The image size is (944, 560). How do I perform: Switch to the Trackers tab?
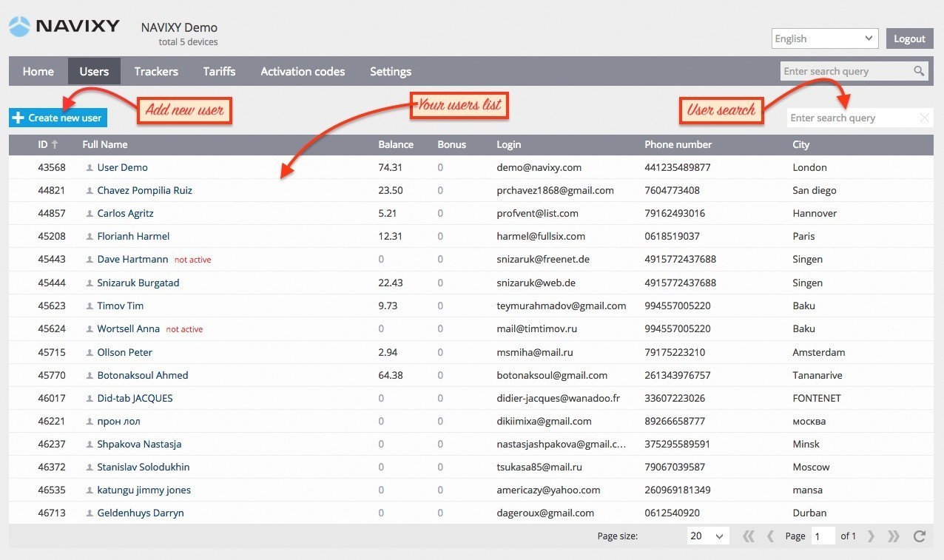[x=156, y=72]
